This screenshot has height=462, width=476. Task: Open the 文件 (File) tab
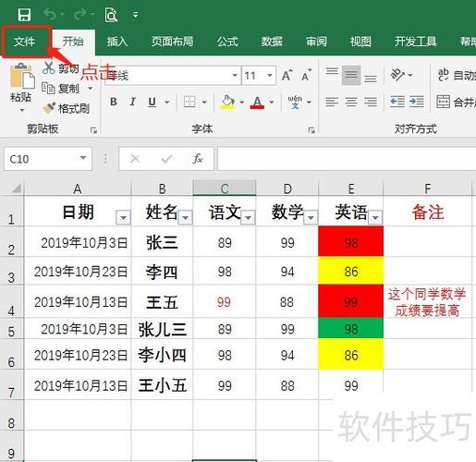[x=25, y=42]
